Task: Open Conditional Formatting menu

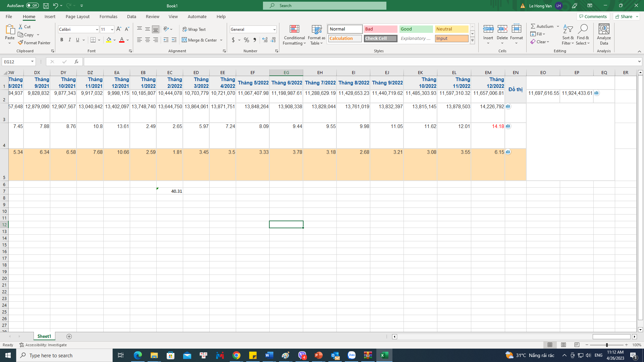Action: 294,35
